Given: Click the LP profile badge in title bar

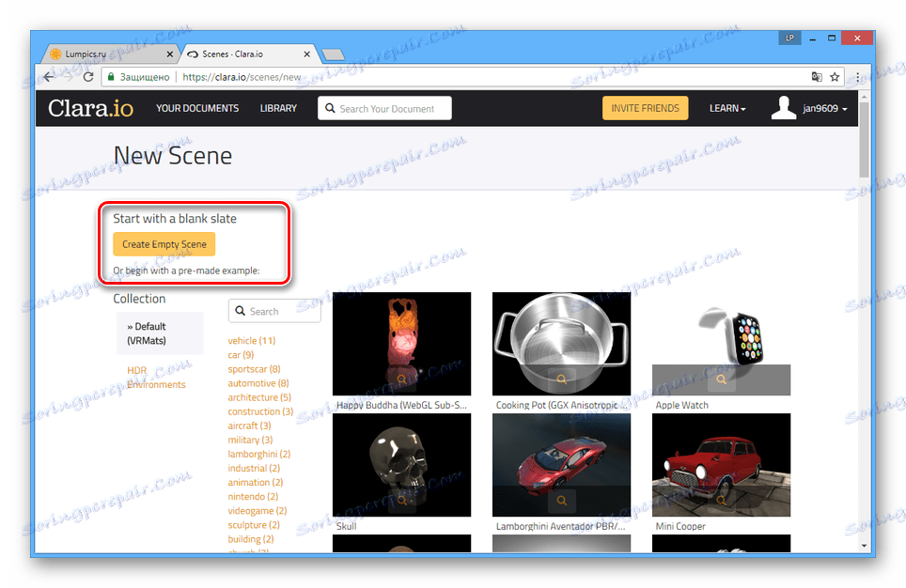Looking at the screenshot, I should click(x=789, y=39).
